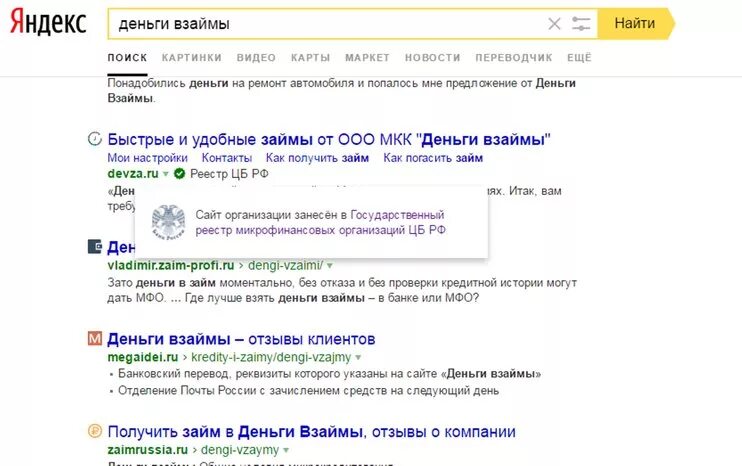Screen dimensions: 742x466
Task: Open the Карты tab
Action: pos(310,58)
